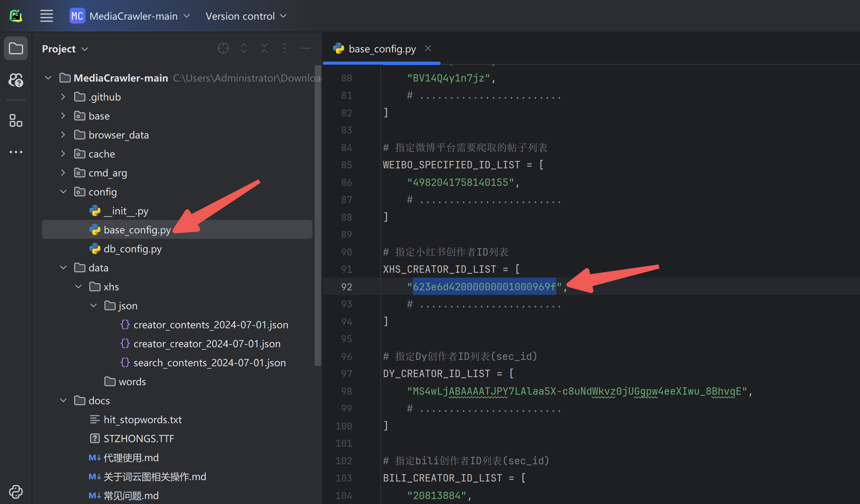Switch to the base_config.py editor tab

[382, 49]
